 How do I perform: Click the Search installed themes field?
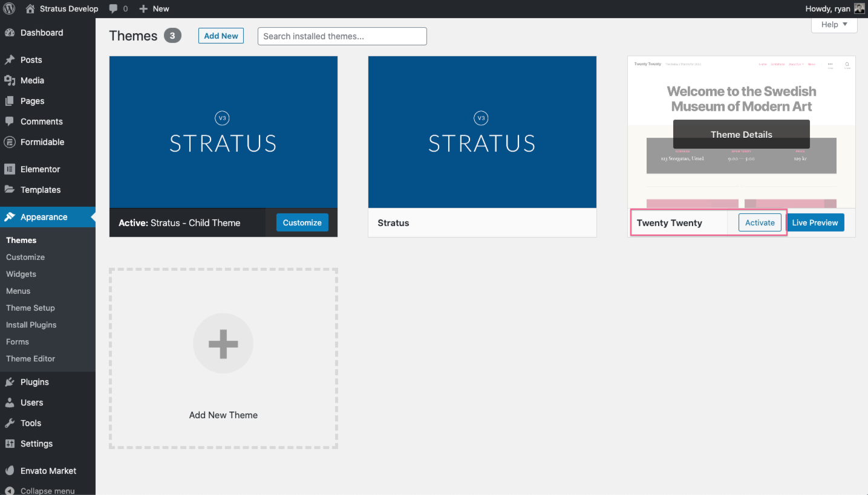click(x=342, y=36)
